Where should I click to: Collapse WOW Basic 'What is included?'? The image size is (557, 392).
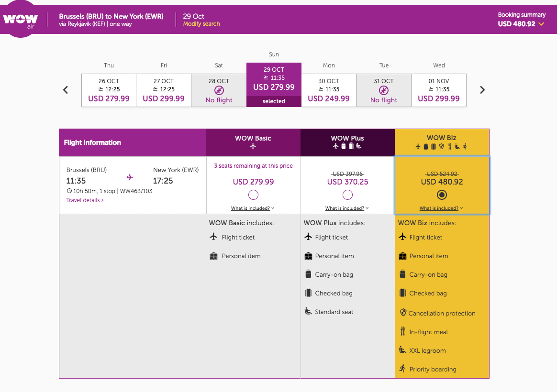[x=253, y=208]
